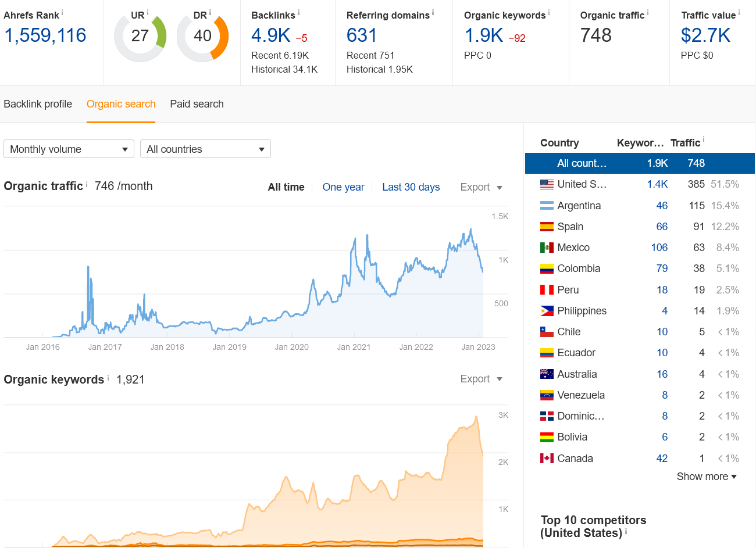Screen dimensions: 756x548
Task: Open the Monthly volume dropdown
Action: [x=69, y=149]
